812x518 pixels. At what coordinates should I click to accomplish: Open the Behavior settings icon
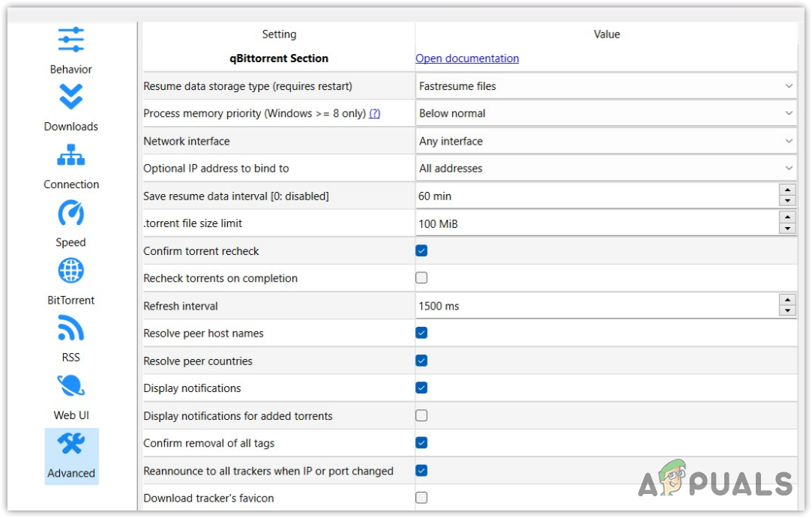tap(70, 40)
